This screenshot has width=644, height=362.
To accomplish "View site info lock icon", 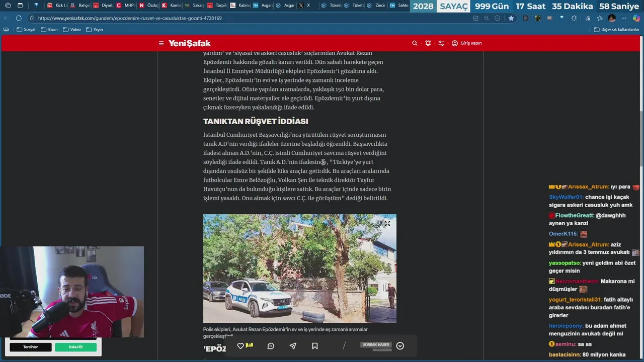I will point(32,18).
